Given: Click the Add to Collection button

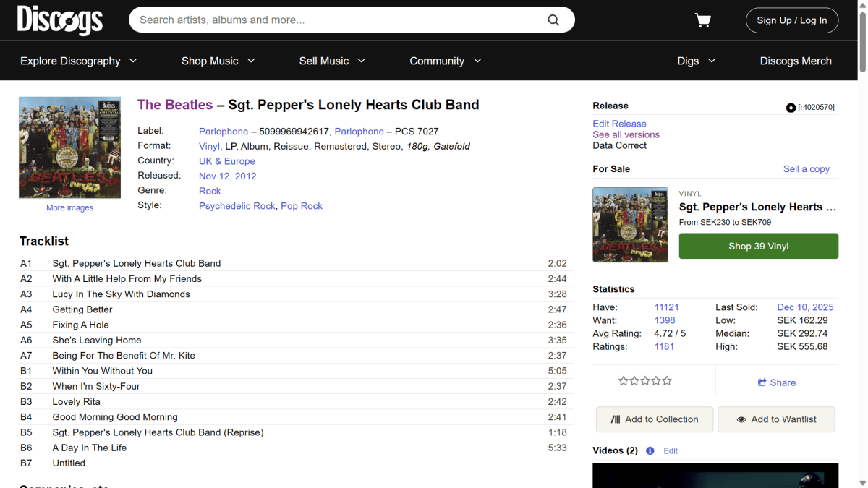Looking at the screenshot, I should (x=655, y=419).
